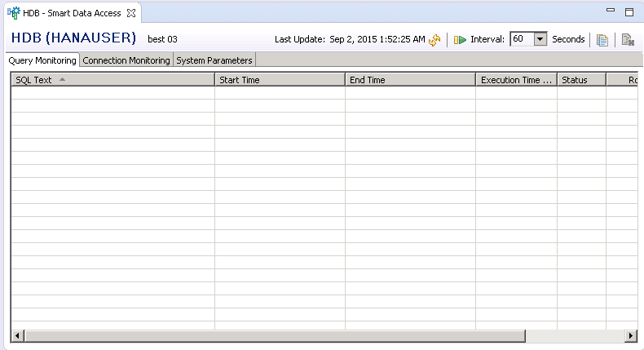Viewport: 644px width, 350px height.
Task: Select the System Parameters tab
Action: coord(214,60)
